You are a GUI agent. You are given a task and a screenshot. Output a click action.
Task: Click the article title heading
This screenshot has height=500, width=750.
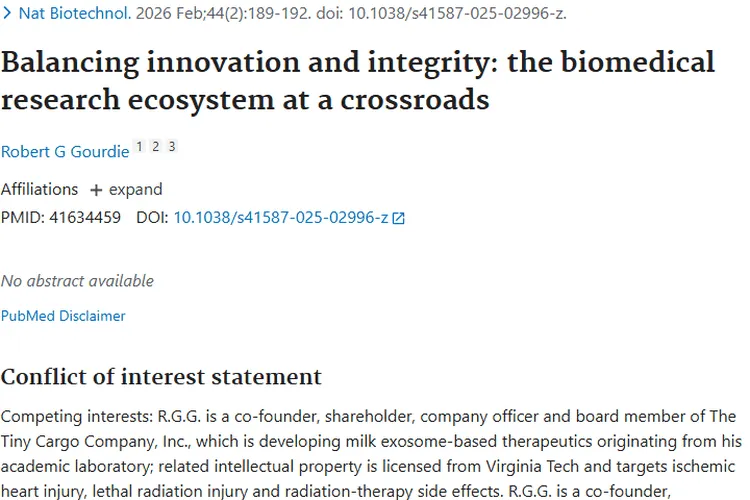(358, 80)
